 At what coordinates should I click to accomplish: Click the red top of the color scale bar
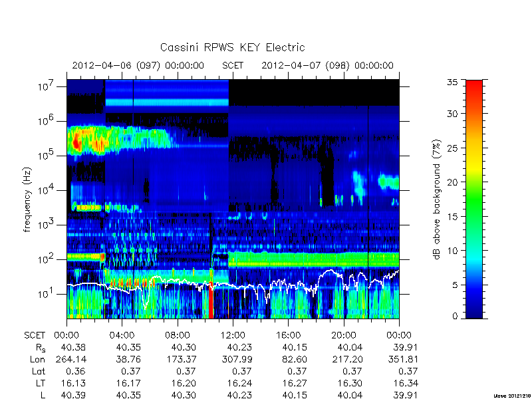pyautogui.click(x=474, y=85)
